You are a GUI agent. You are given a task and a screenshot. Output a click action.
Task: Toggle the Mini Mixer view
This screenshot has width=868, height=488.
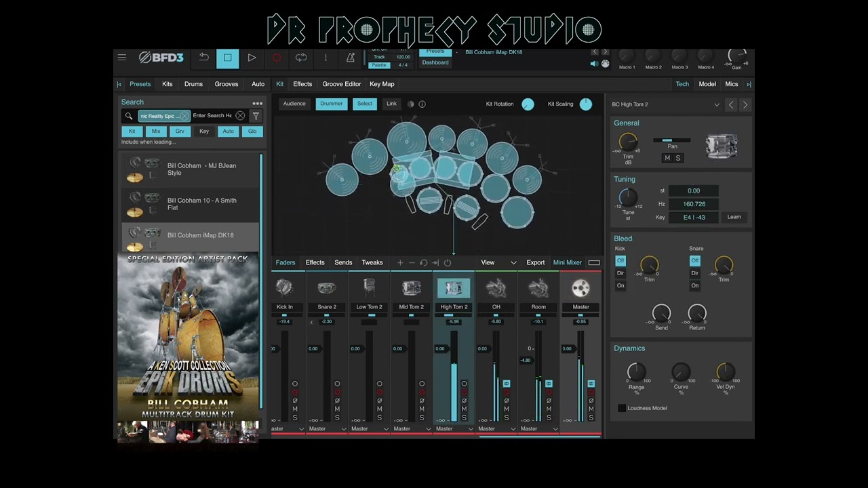568,262
